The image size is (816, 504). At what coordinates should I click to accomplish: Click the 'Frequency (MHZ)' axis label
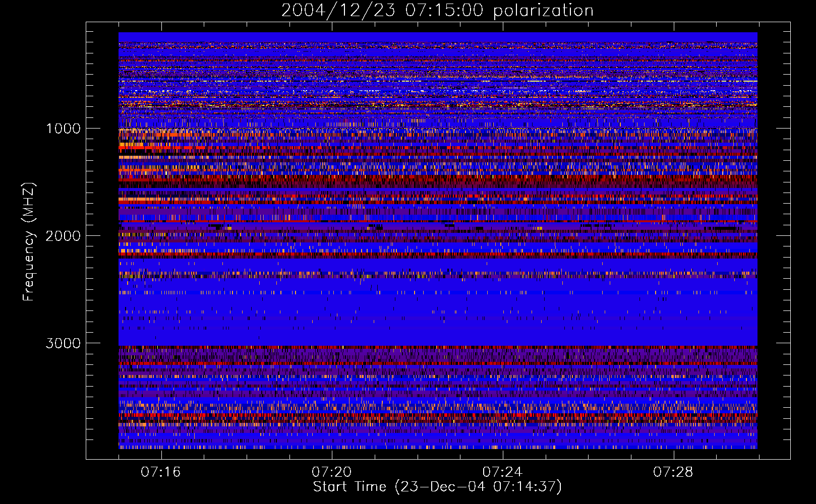(29, 242)
